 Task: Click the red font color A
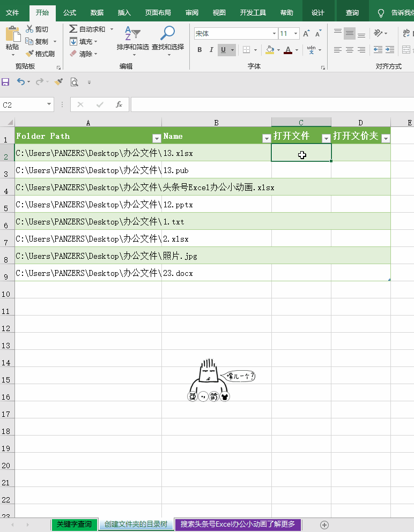288,50
